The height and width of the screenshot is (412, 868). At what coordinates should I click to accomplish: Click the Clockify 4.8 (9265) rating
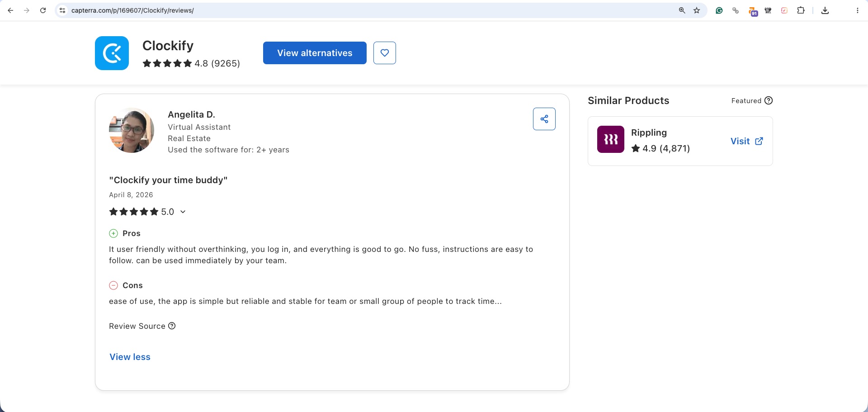[191, 63]
